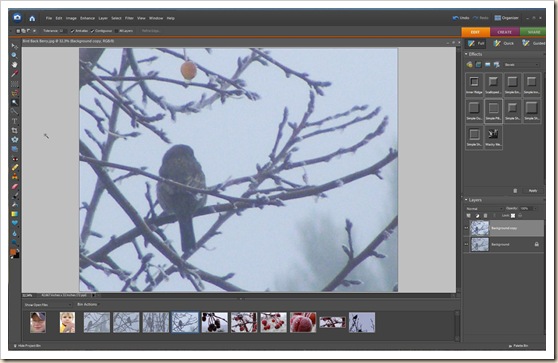Select the Hand tool
The height and width of the screenshot is (363, 558).
15,65
